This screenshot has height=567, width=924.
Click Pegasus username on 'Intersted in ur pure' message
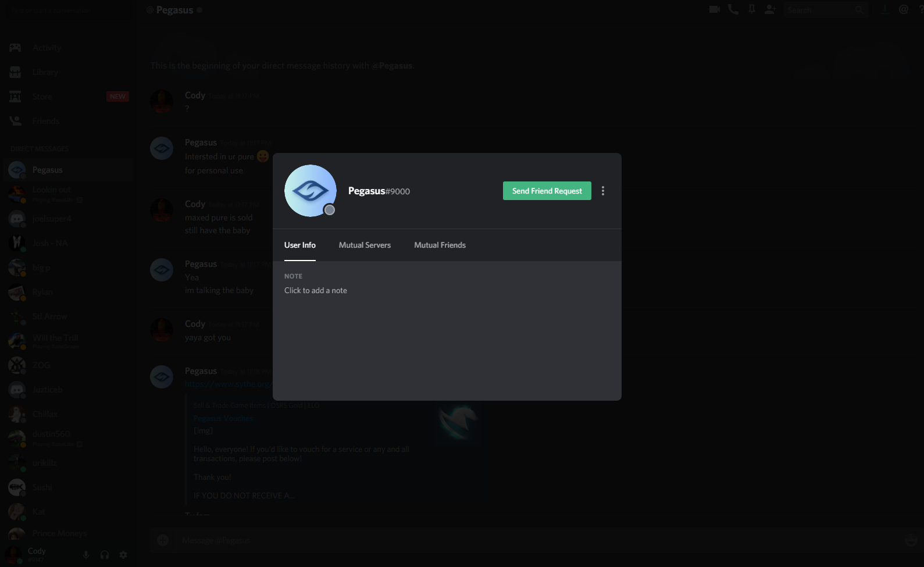201,142
